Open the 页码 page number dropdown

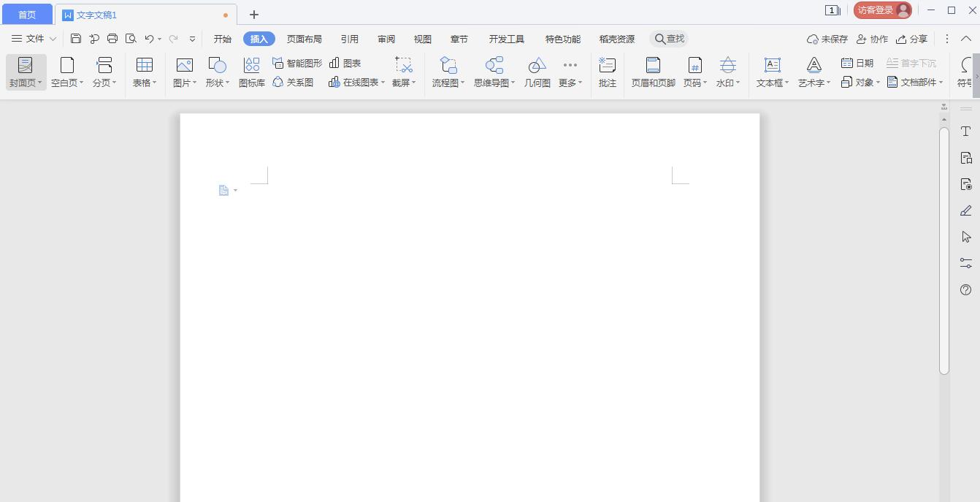point(693,71)
